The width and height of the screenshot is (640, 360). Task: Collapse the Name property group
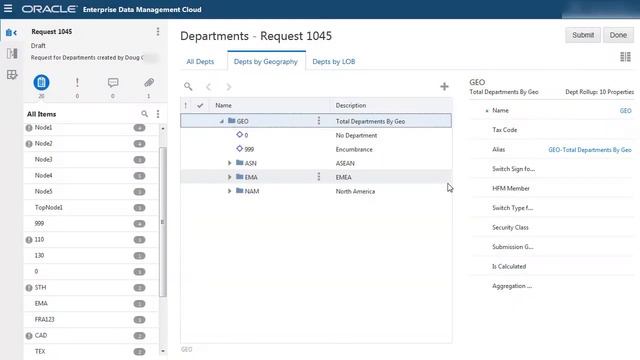coord(487,111)
